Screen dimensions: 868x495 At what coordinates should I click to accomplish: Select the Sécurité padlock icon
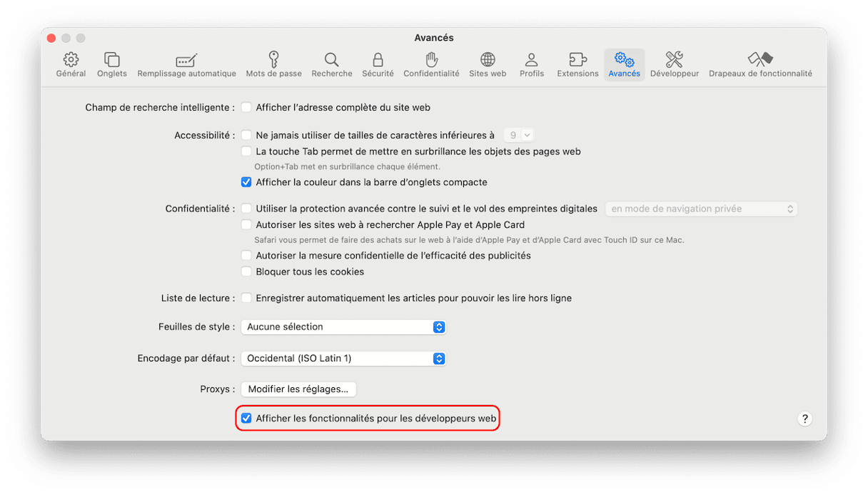click(x=378, y=60)
